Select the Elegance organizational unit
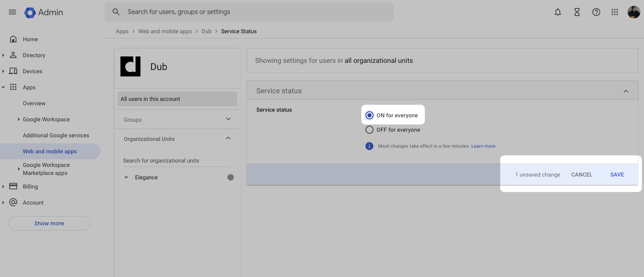Viewport: 644px width, 277px height. click(x=146, y=177)
